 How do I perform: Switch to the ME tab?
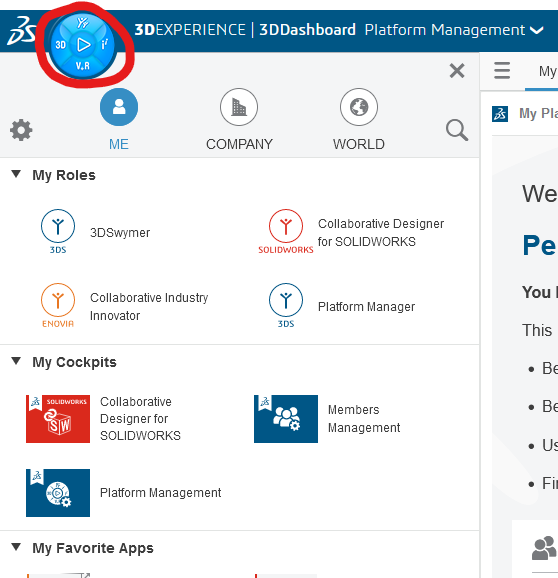pyautogui.click(x=119, y=119)
